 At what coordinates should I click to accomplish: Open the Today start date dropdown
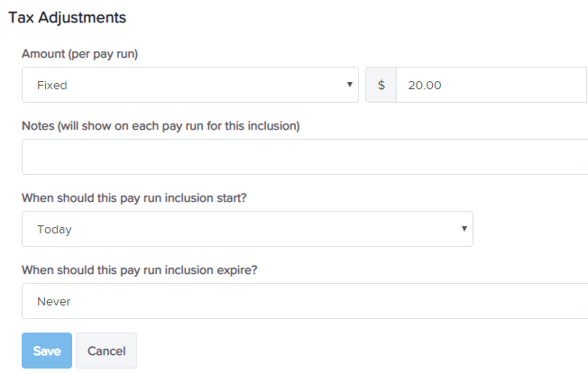coord(247,229)
